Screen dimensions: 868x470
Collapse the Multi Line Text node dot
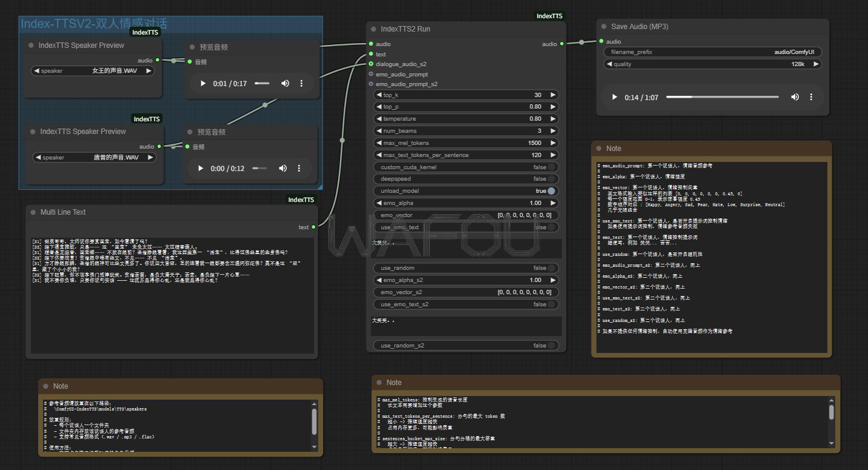tap(32, 212)
